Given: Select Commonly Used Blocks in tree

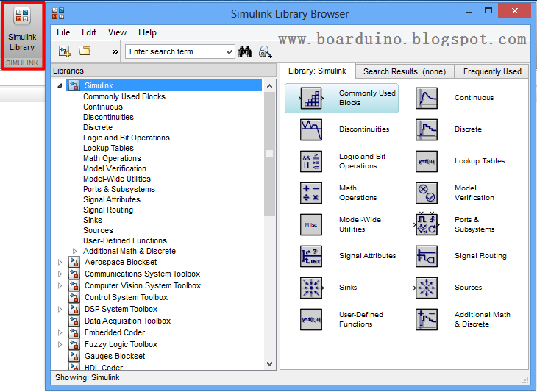Looking at the screenshot, I should tap(124, 96).
